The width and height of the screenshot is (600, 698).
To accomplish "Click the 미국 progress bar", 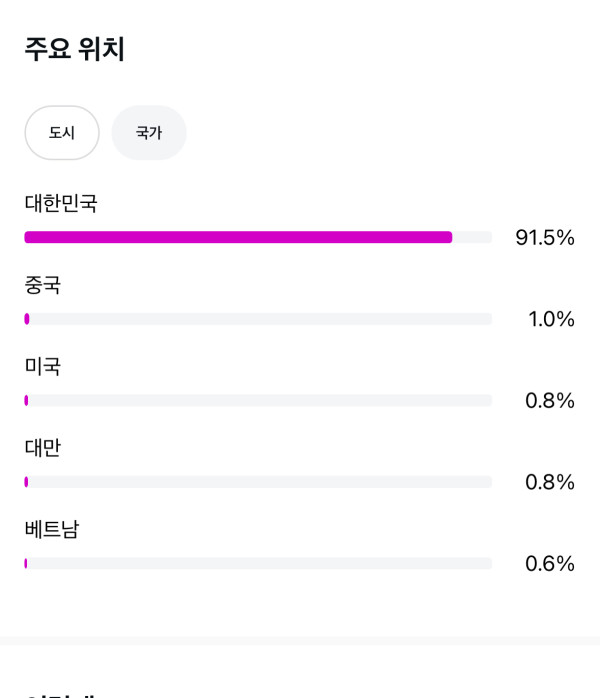I will pos(258,400).
